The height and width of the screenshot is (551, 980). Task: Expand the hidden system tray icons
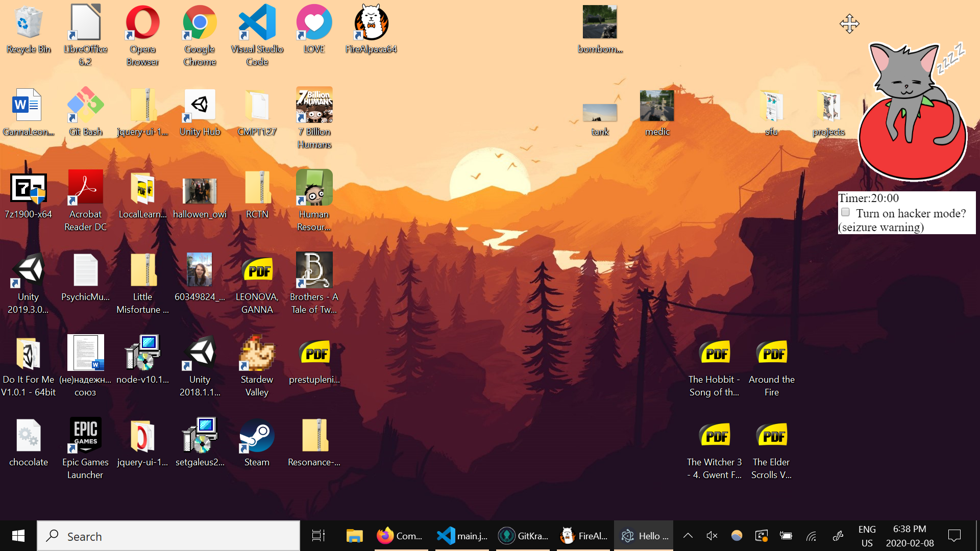coord(688,536)
